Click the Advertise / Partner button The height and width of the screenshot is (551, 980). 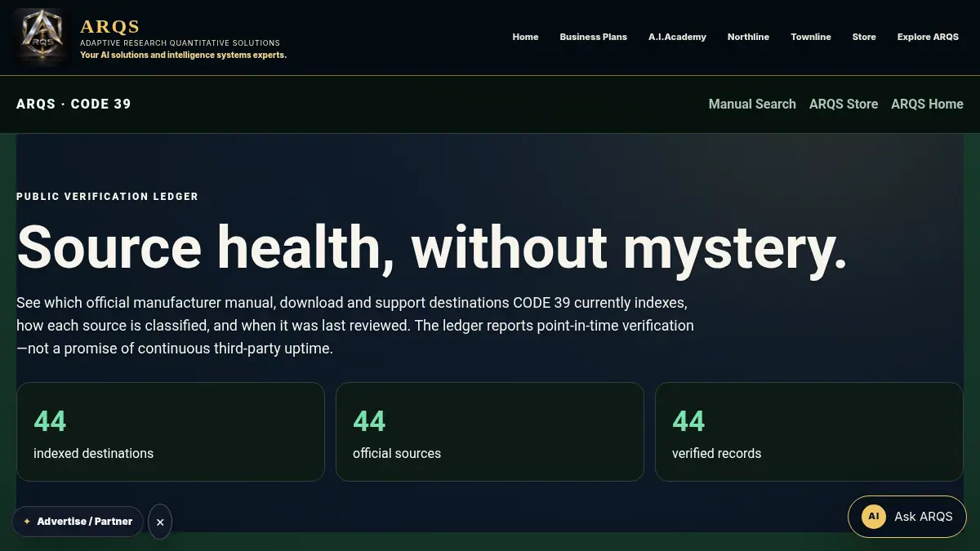point(78,522)
